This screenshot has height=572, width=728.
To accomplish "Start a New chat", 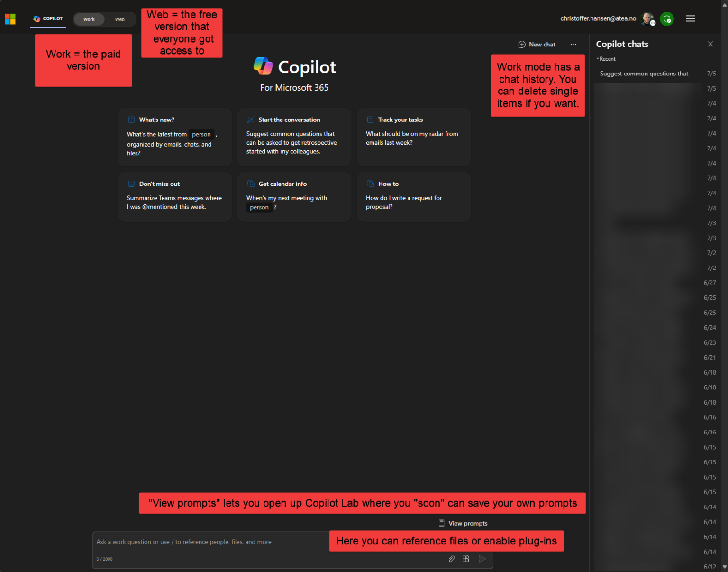I will (537, 45).
